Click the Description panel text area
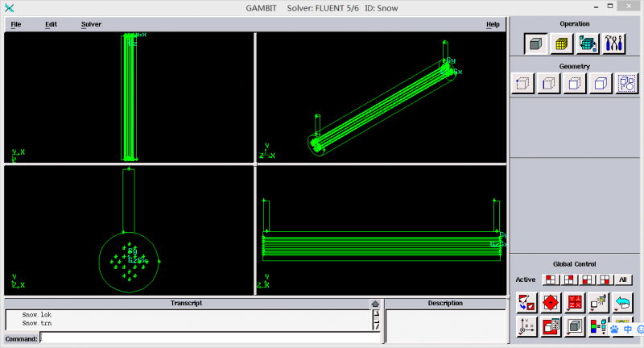The width and height of the screenshot is (644, 348). pyautogui.click(x=446, y=325)
